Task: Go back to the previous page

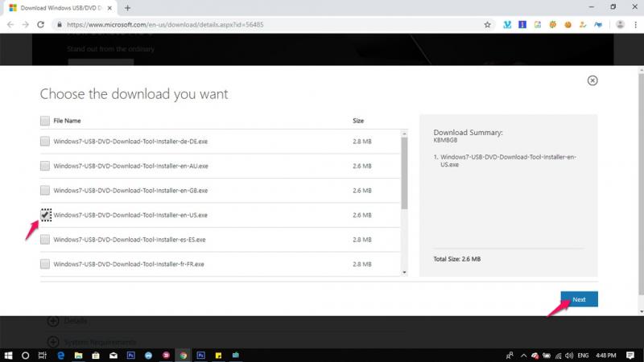Action: click(x=9, y=24)
